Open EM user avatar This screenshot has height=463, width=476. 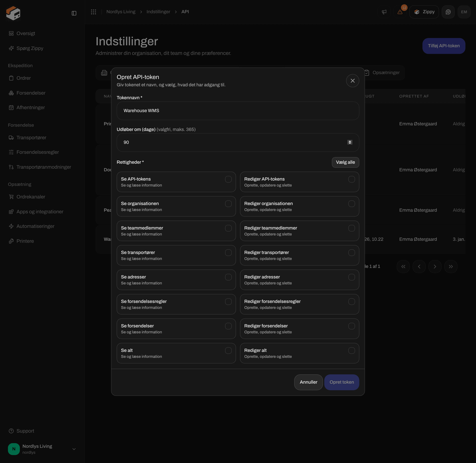coord(464,12)
